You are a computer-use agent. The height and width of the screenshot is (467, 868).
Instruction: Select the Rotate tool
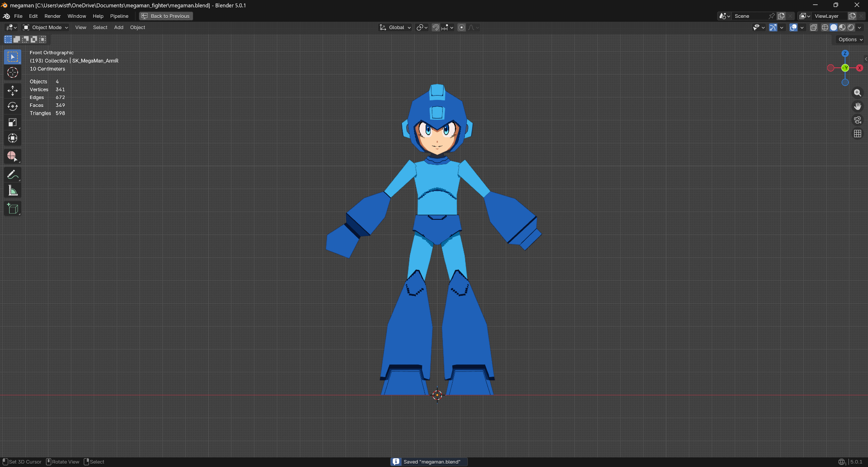13,106
